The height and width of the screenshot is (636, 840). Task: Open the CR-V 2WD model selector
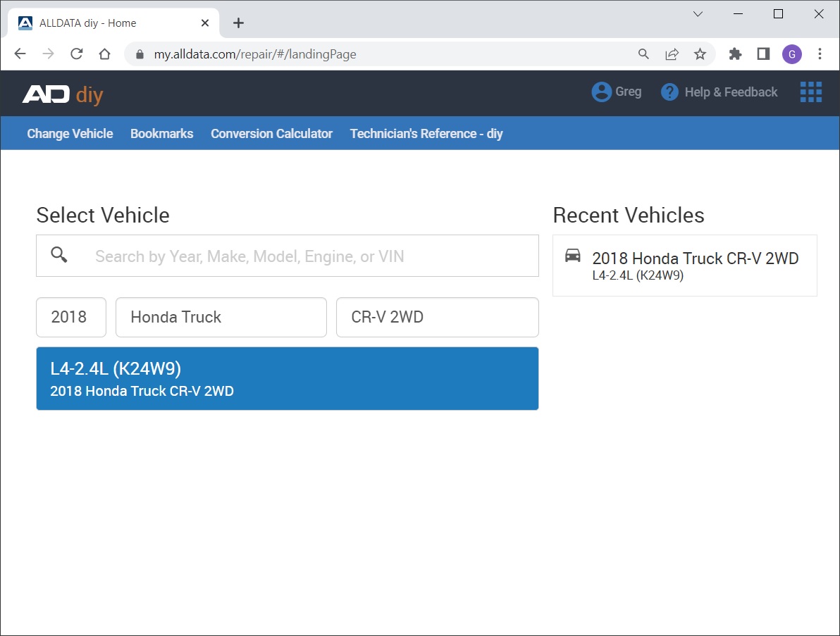point(437,317)
